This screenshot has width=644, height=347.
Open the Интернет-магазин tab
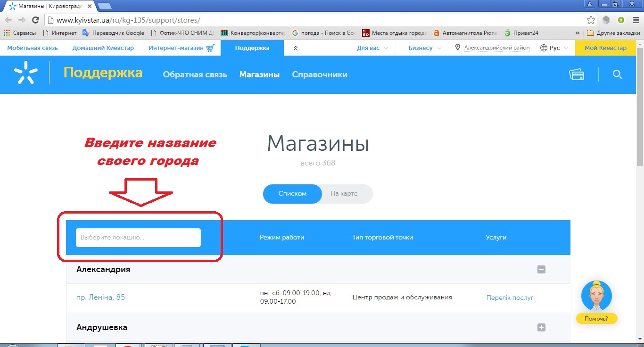pos(182,48)
